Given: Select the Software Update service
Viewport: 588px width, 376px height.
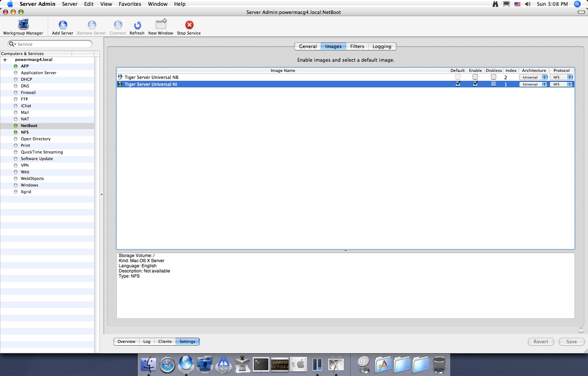Looking at the screenshot, I should (x=47, y=159).
